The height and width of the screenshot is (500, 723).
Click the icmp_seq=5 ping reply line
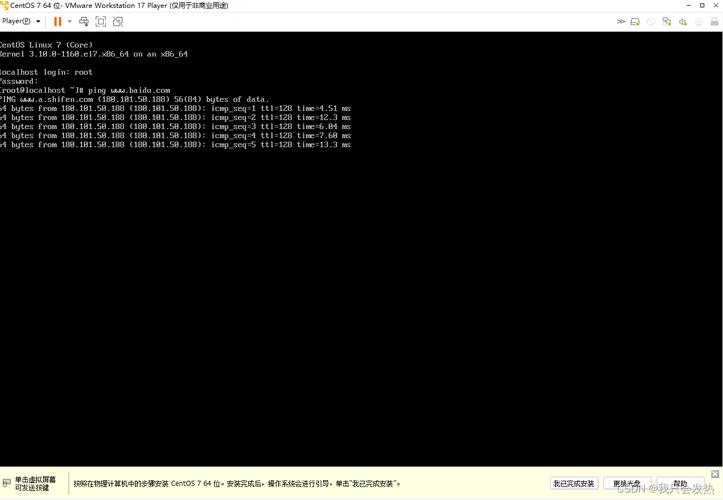(x=175, y=145)
